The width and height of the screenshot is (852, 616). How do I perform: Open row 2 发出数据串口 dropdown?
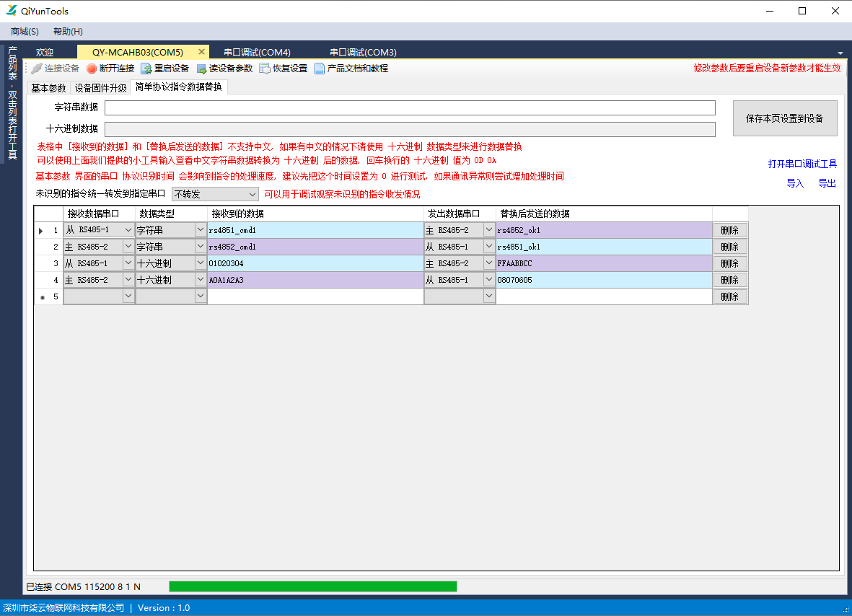[x=488, y=247]
